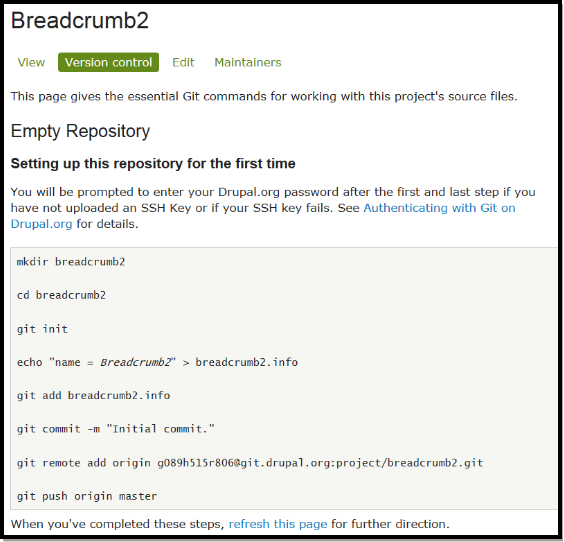Open the View tab
564x542 pixels.
(31, 63)
